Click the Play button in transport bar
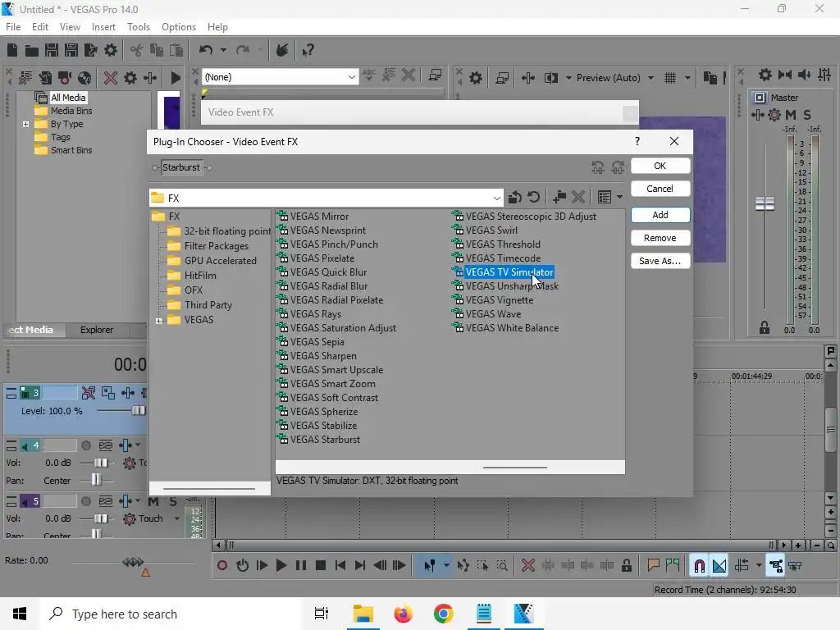 (281, 565)
